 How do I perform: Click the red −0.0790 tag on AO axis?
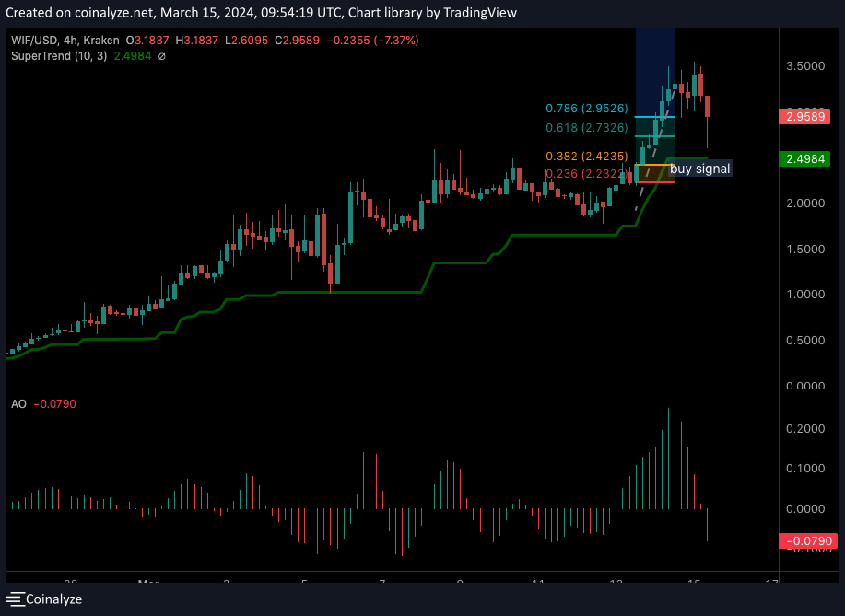(x=808, y=540)
